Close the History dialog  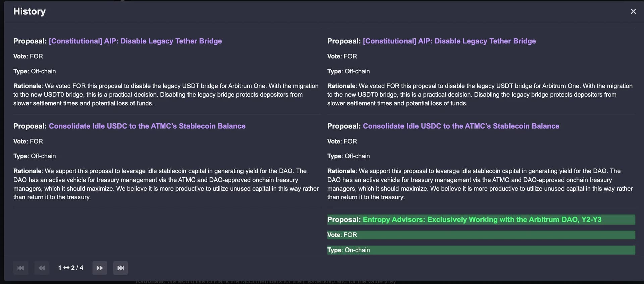(633, 11)
